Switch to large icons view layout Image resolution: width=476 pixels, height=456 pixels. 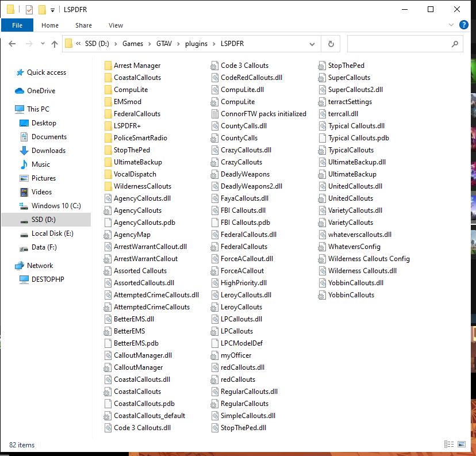462,444
